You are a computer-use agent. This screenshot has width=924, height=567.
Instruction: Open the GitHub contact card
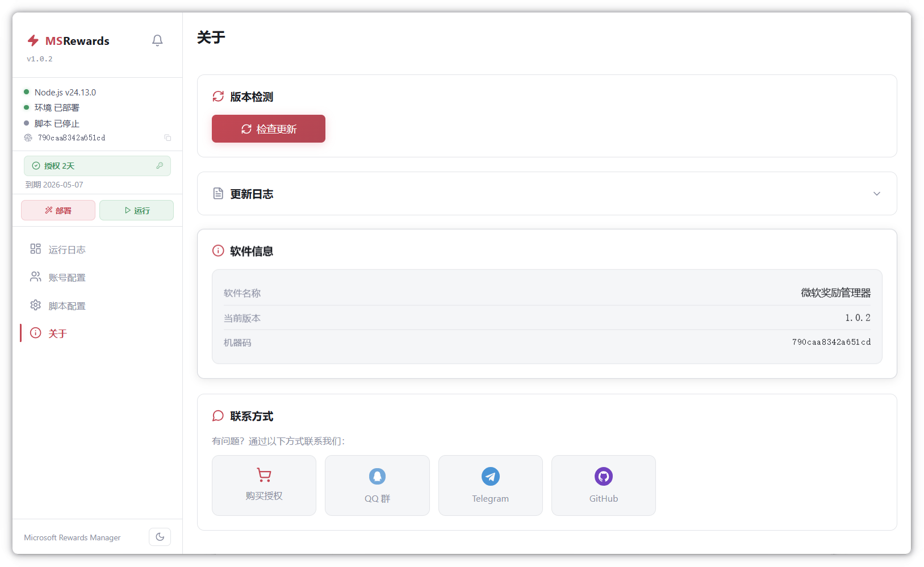pos(603,485)
